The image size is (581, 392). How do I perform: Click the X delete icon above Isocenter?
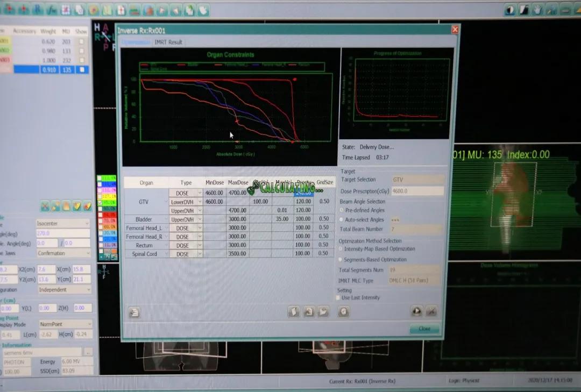45,206
